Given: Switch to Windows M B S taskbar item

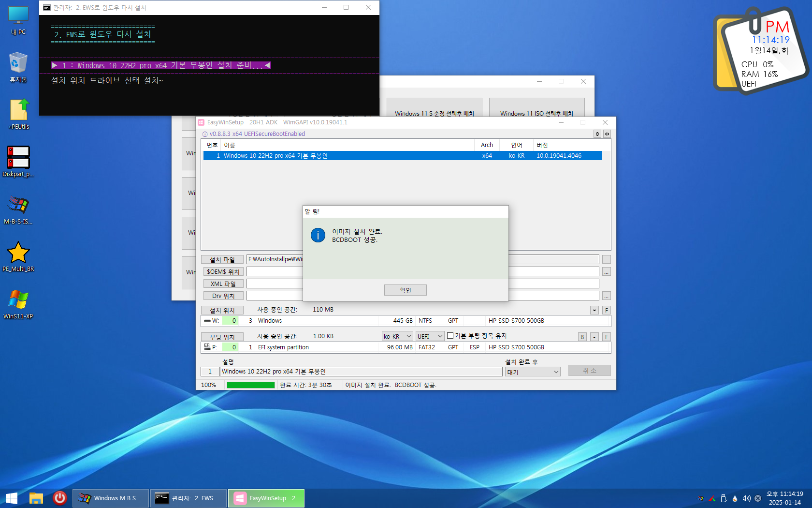Looking at the screenshot, I should (x=111, y=498).
